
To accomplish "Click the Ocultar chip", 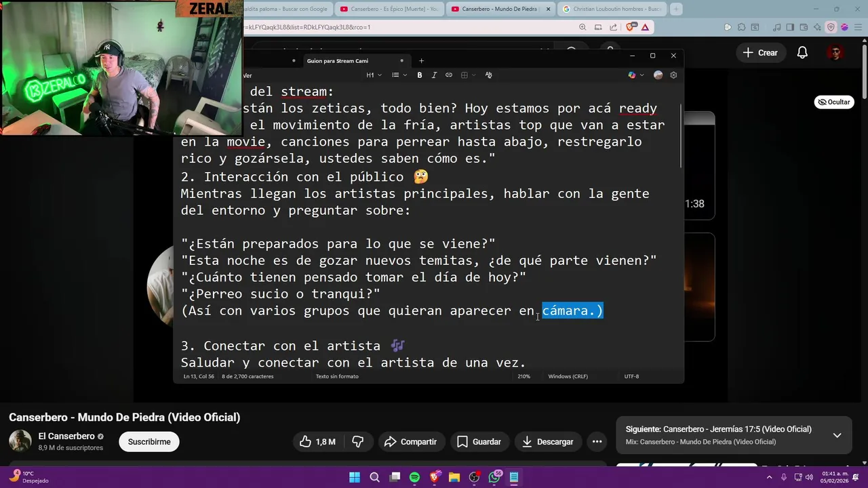I will coord(833,102).
